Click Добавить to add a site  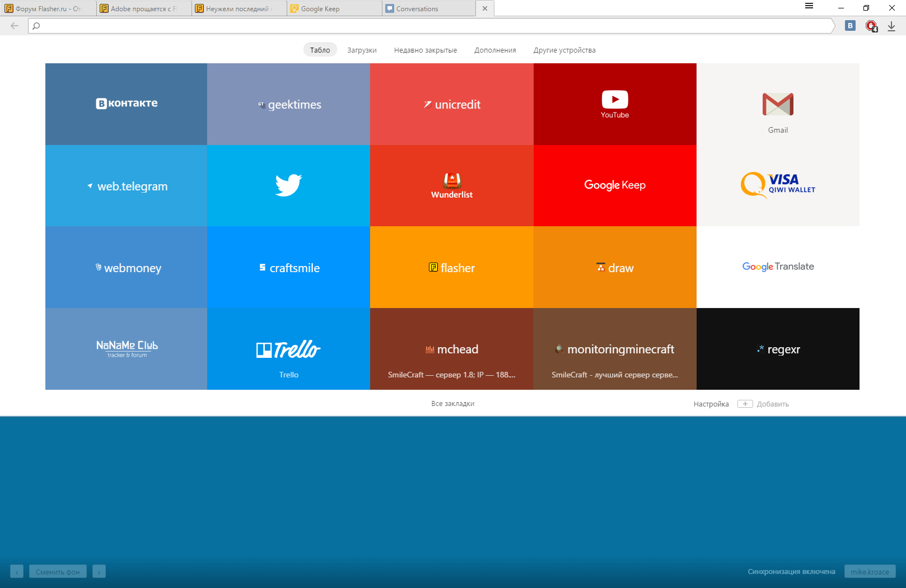pyautogui.click(x=763, y=404)
